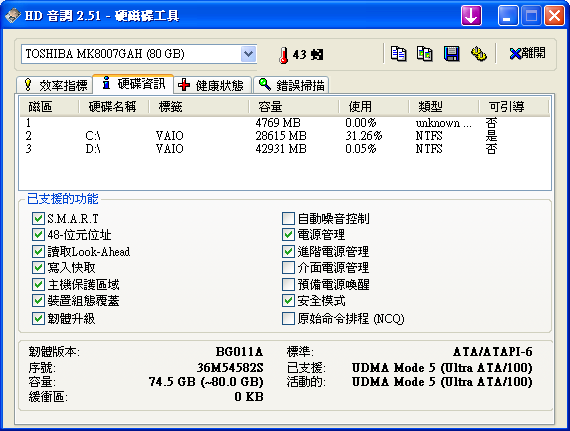Screen dimensions: 570x431
Task: Toggle the 安全模式 checkbox
Action: pos(288,301)
